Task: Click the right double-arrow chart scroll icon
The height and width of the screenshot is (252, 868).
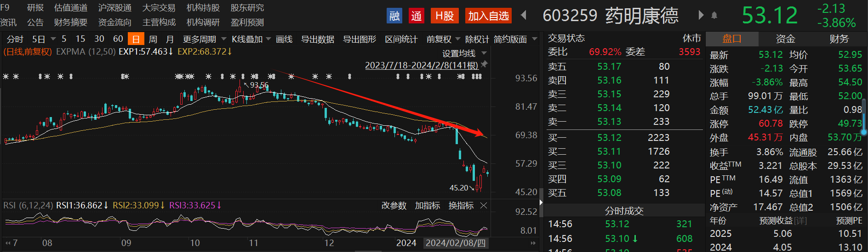Action: (x=533, y=243)
